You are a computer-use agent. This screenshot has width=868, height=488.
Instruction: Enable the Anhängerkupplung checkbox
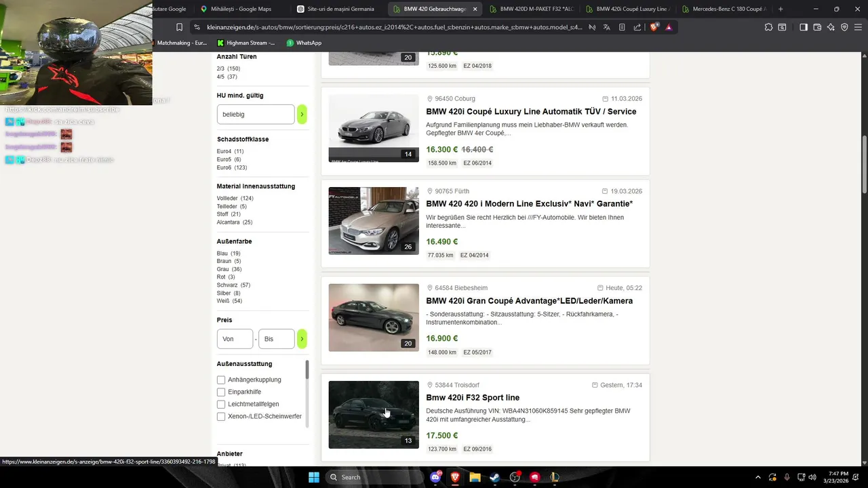point(221,380)
